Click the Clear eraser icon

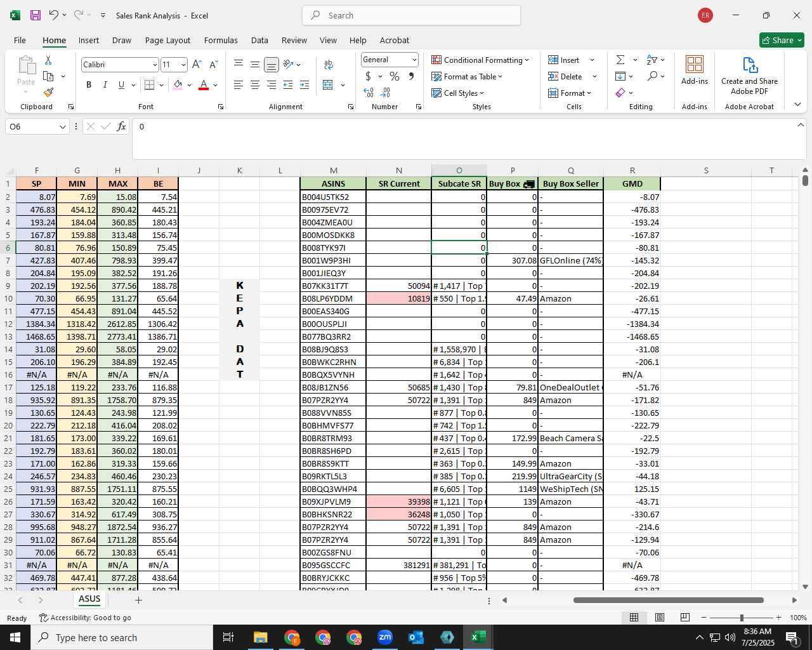[620, 93]
